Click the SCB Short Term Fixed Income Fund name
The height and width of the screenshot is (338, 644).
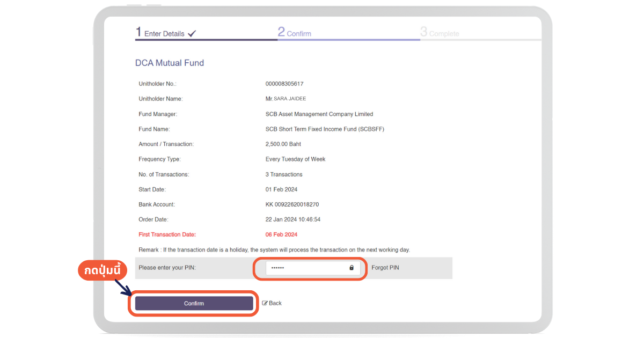click(325, 129)
